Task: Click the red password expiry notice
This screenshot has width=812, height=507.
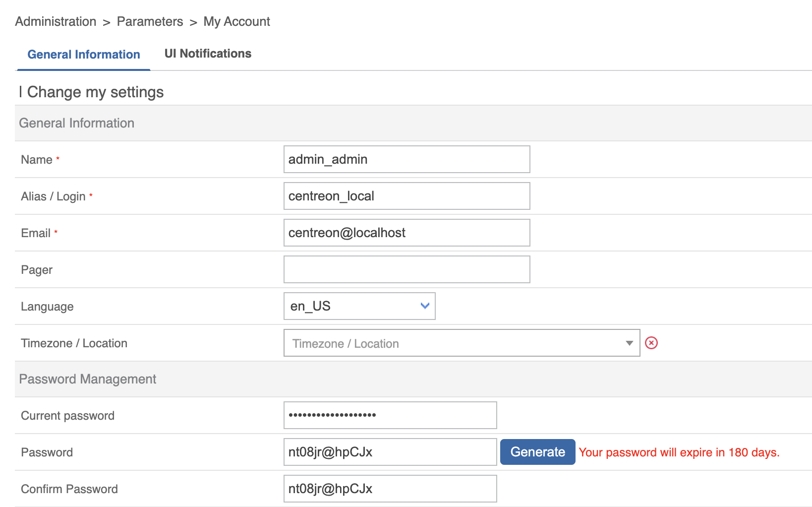Action: [679, 452]
